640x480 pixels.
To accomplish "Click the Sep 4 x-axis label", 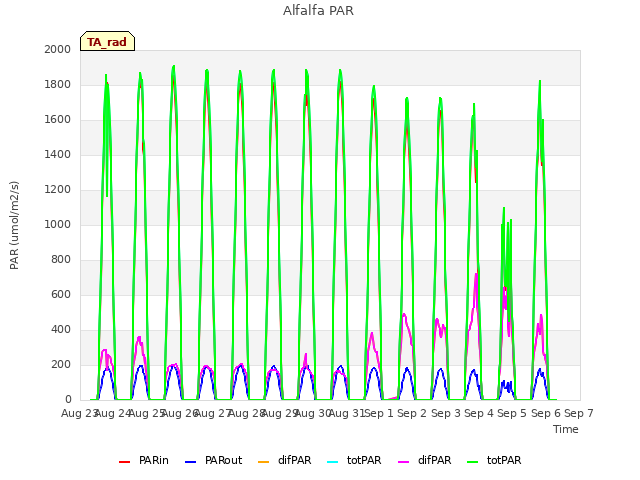I will pos(478,413).
